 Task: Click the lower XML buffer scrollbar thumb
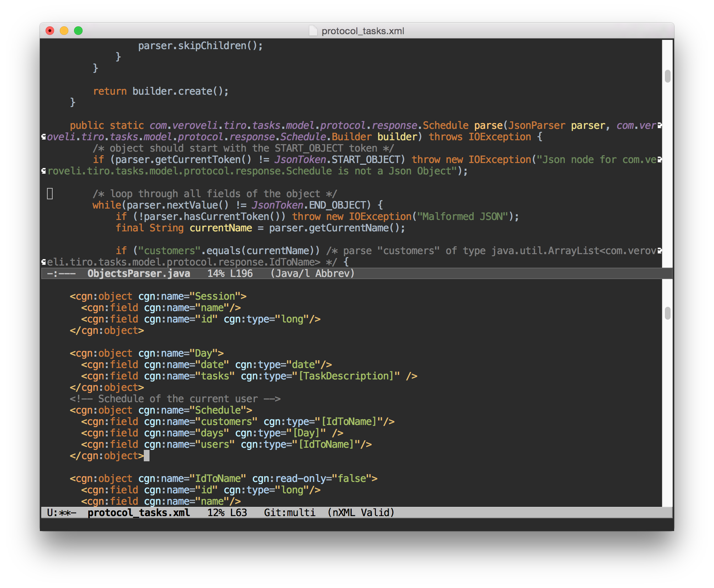coord(667,313)
